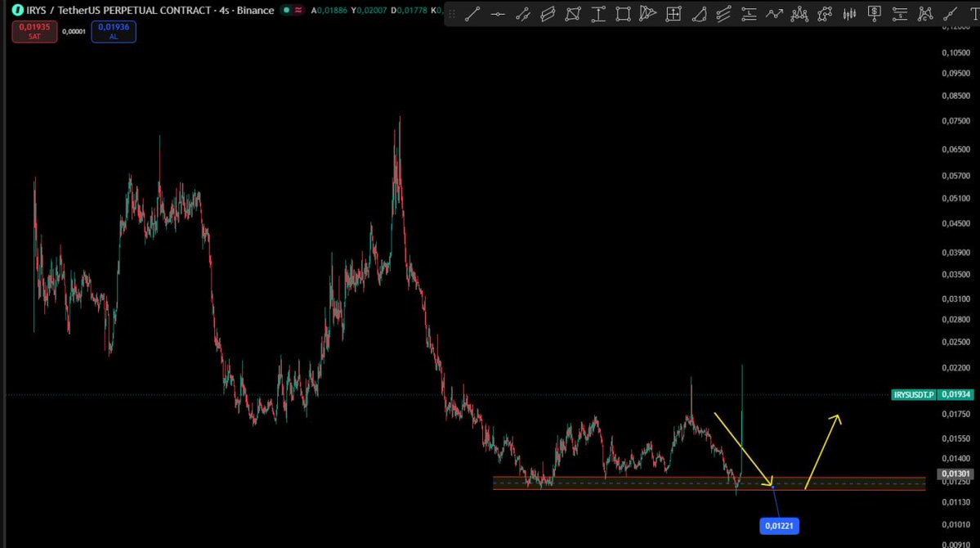The height and width of the screenshot is (548, 980).
Task: Click price scale value 0,02200
Action: (955, 368)
